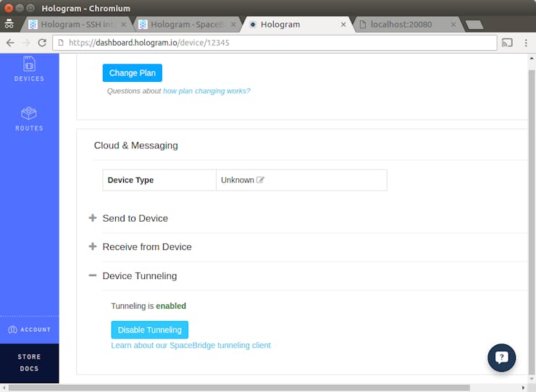
Task: Go back using browser back arrow
Action: point(10,43)
